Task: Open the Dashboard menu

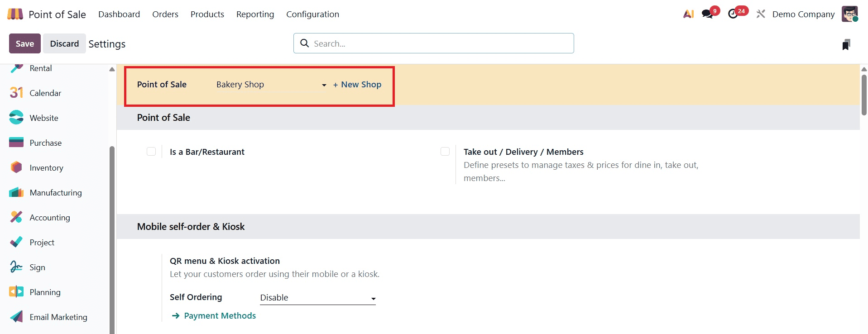Action: coord(119,14)
